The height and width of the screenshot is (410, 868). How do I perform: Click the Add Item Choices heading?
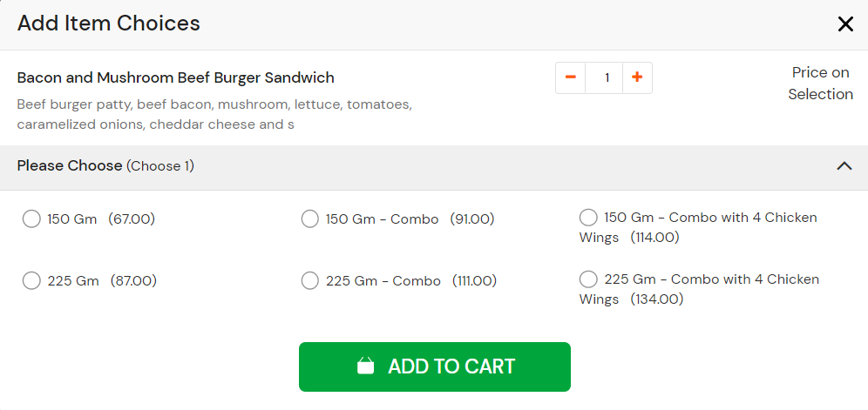point(108,24)
